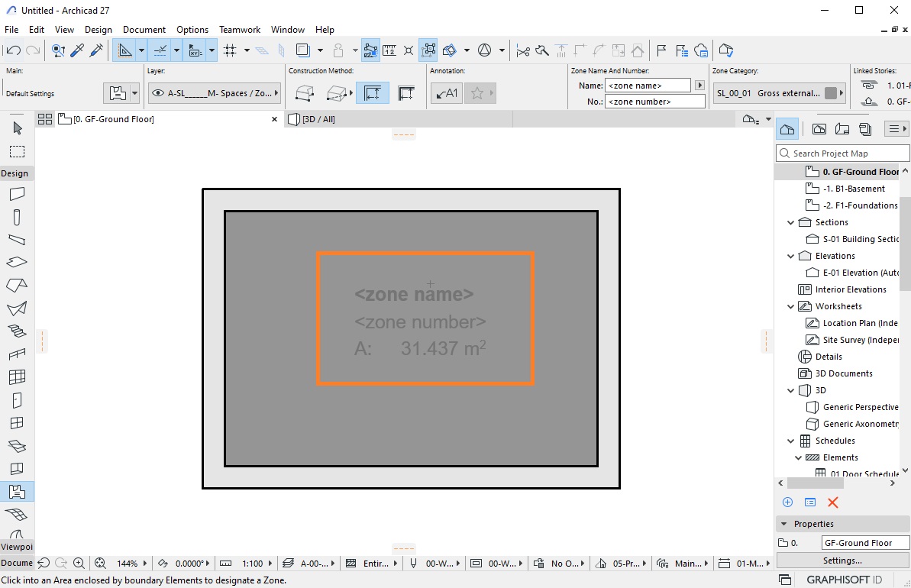Open the Trace reference icon
The image size is (911, 588).
click(x=302, y=50)
